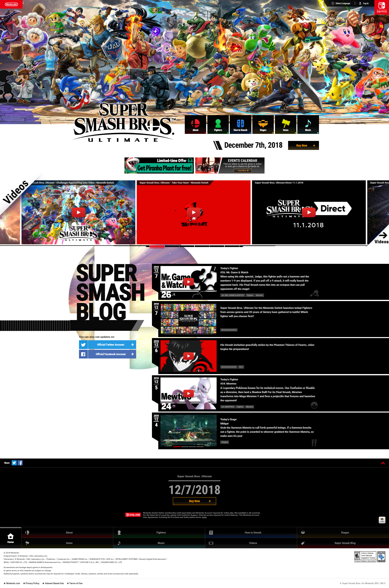389x588 pixels.
Task: Play the Smash Bros. Ultimate Direct video
Action: [309, 212]
